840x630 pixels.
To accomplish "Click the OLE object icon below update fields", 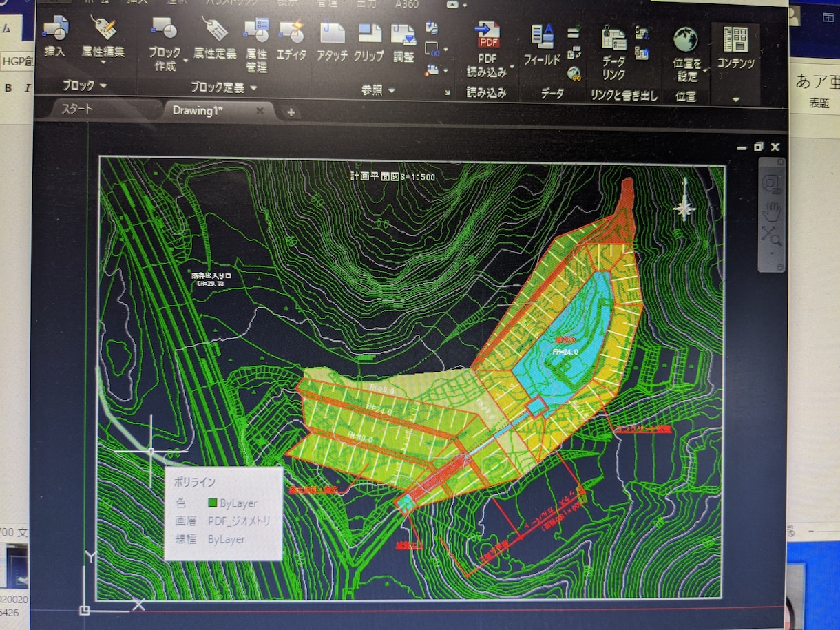I will click(574, 52).
